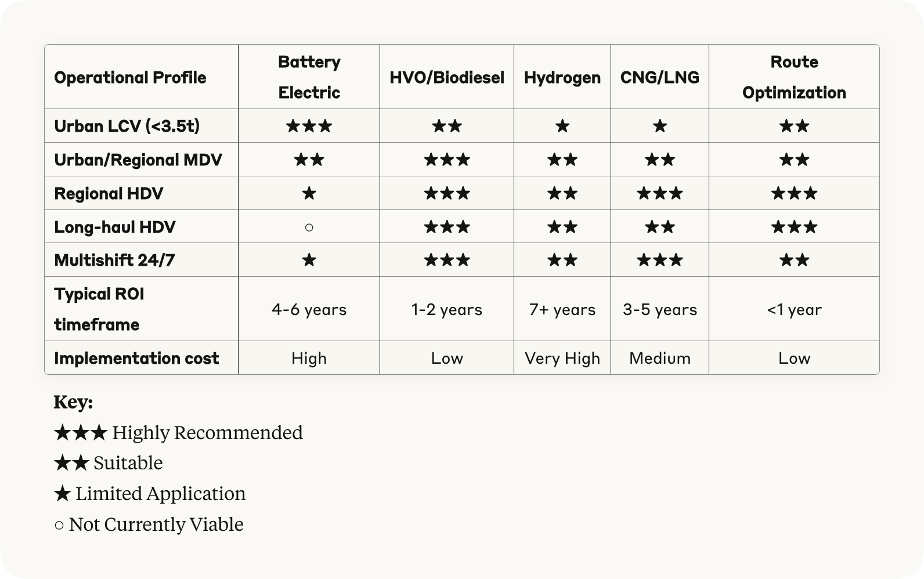The image size is (924, 579).
Task: Select the Medium cost cell under CNG/LNG
Action: click(660, 359)
